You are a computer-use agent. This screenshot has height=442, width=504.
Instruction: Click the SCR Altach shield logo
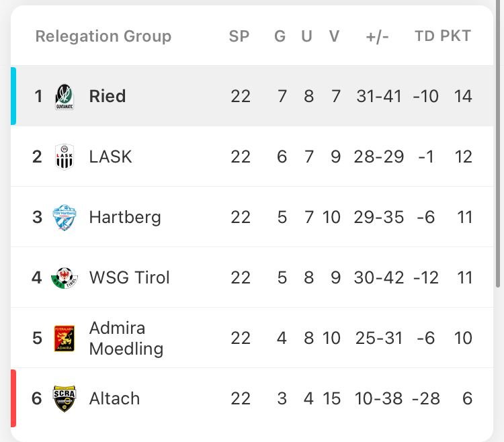click(x=65, y=398)
